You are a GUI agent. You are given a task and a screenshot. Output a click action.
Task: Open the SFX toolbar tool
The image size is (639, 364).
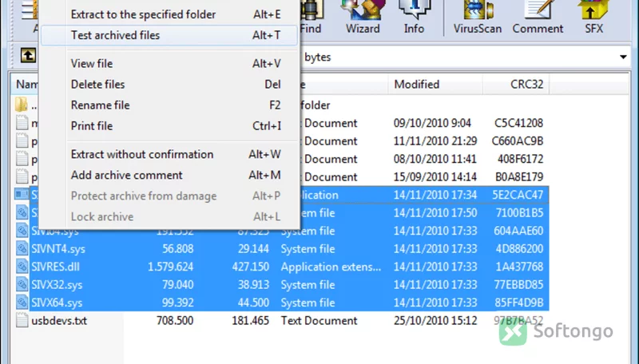point(593,18)
